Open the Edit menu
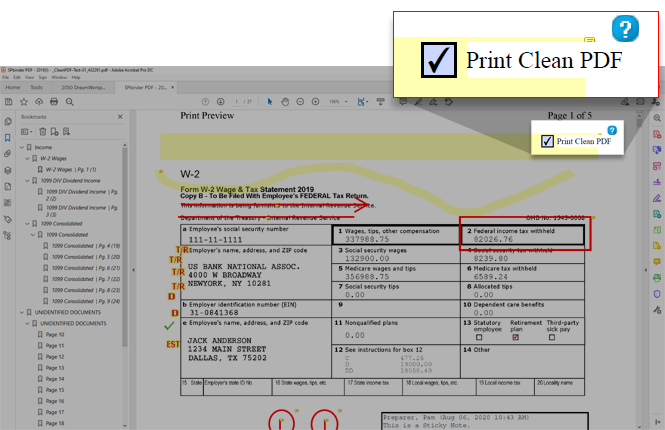 [x=17, y=78]
